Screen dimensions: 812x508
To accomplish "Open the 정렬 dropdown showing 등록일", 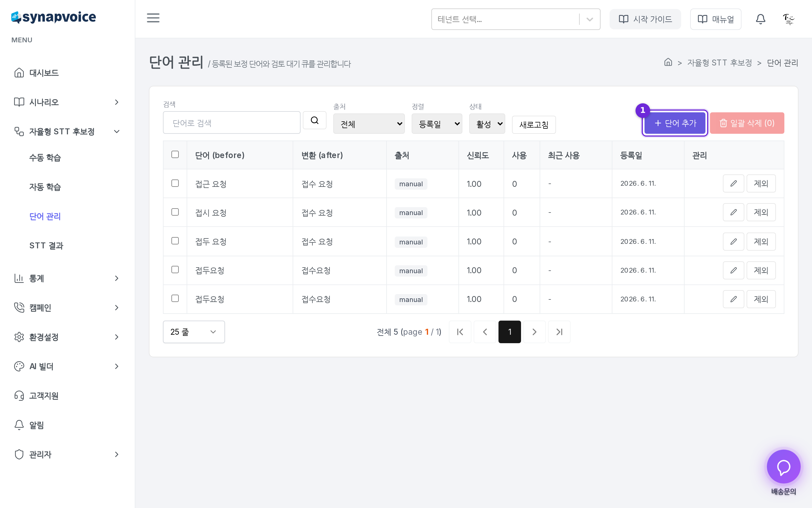I will click(x=437, y=124).
